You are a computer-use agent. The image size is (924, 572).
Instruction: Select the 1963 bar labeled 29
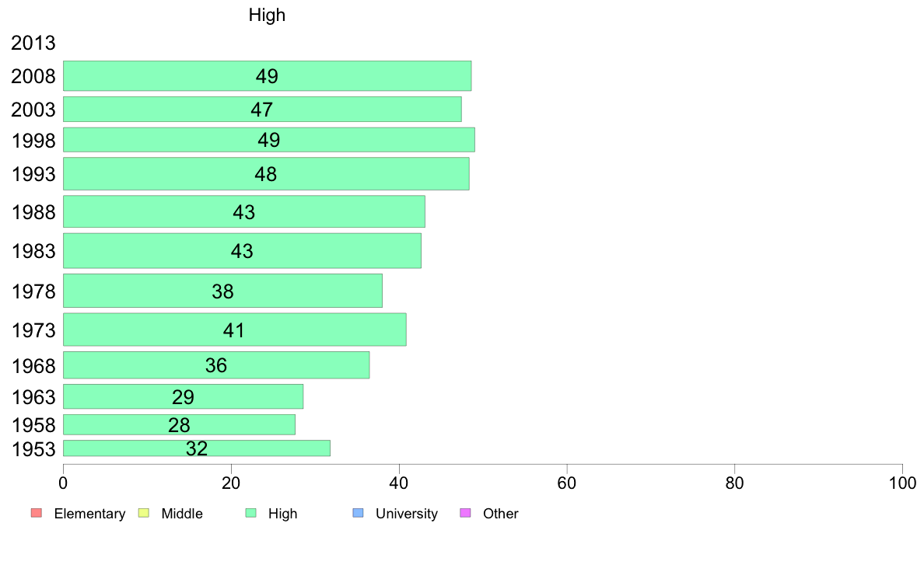[x=184, y=396]
